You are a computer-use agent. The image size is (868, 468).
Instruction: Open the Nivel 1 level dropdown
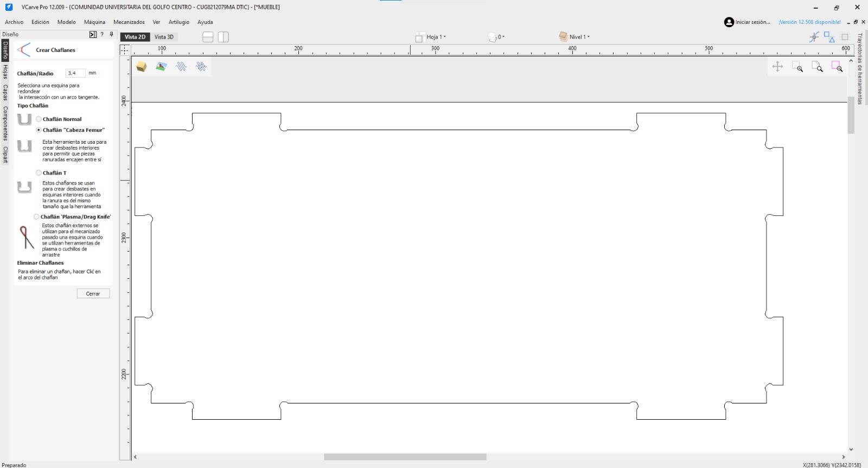point(574,37)
